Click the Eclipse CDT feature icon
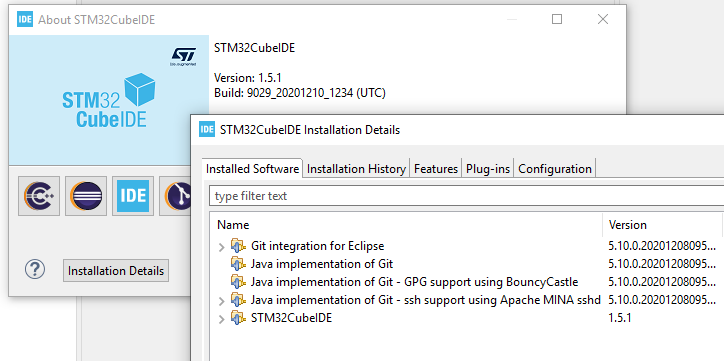The height and width of the screenshot is (361, 724). [x=39, y=196]
